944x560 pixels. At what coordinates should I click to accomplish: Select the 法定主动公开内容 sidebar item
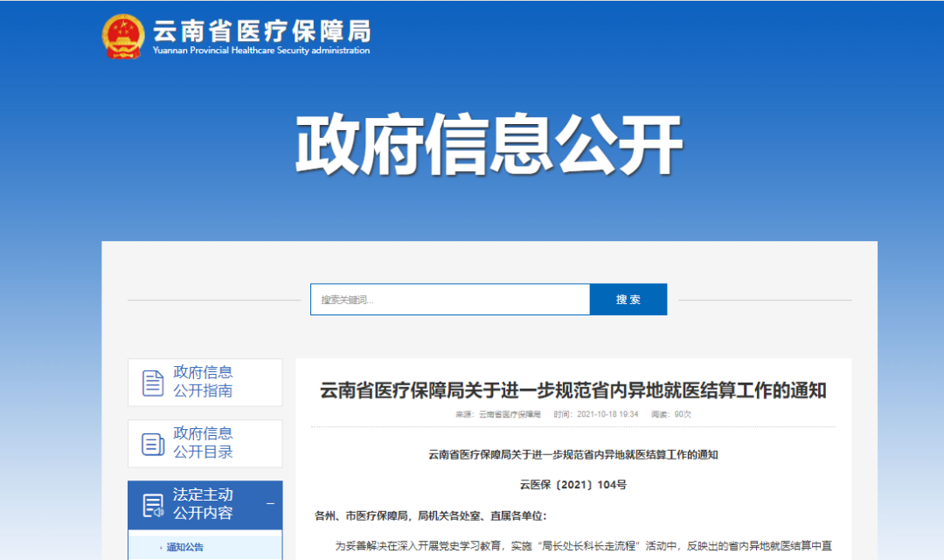205,505
